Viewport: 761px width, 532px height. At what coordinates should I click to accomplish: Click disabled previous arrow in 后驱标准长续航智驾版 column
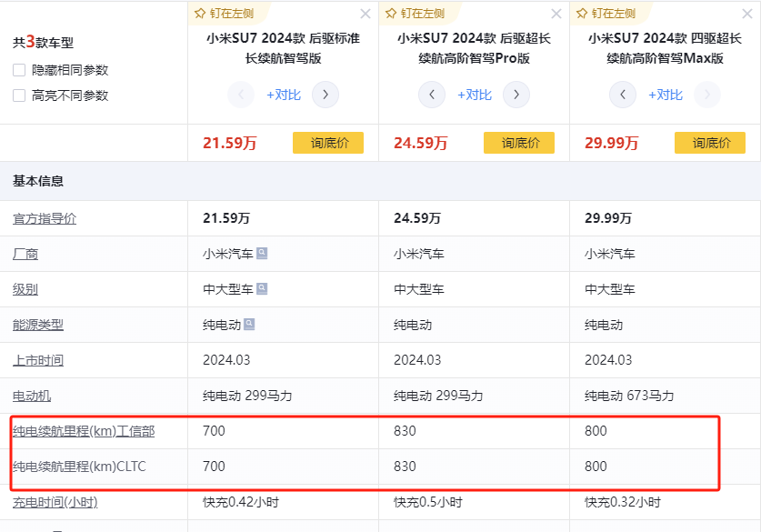241,95
